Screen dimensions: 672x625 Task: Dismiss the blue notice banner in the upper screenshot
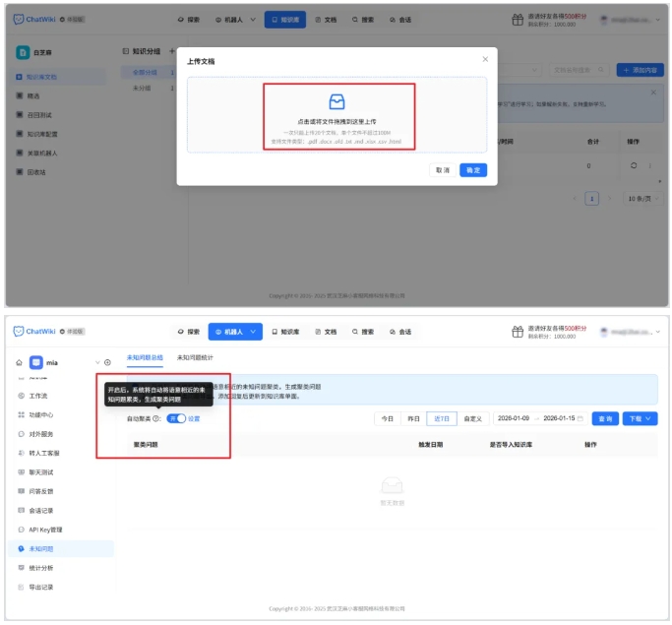[x=653, y=93]
